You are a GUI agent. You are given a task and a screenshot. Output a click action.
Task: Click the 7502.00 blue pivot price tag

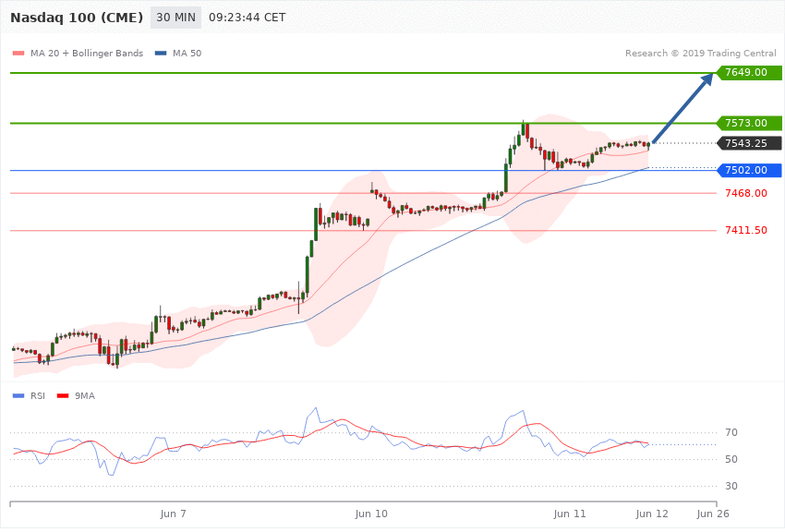(x=749, y=170)
